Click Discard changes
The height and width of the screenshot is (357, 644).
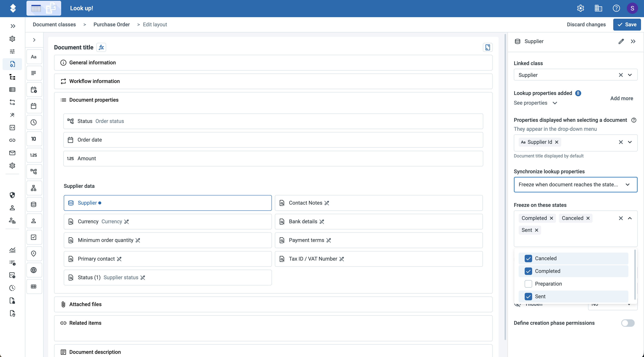click(586, 24)
